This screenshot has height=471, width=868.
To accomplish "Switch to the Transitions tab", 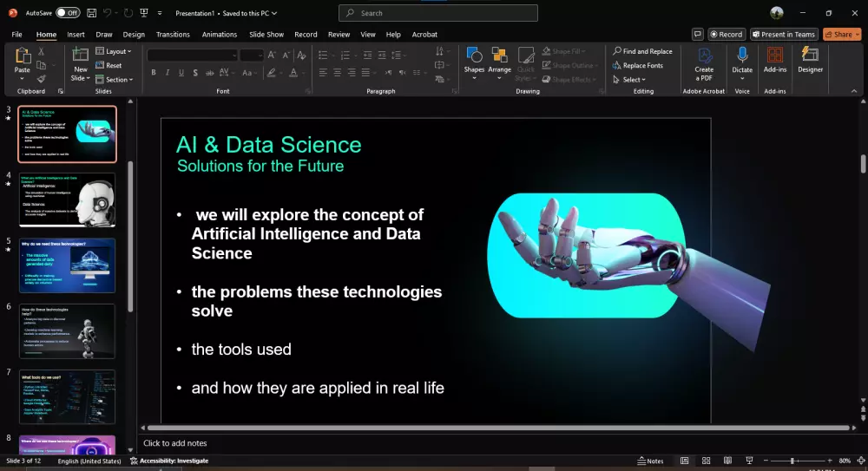I will [173, 35].
